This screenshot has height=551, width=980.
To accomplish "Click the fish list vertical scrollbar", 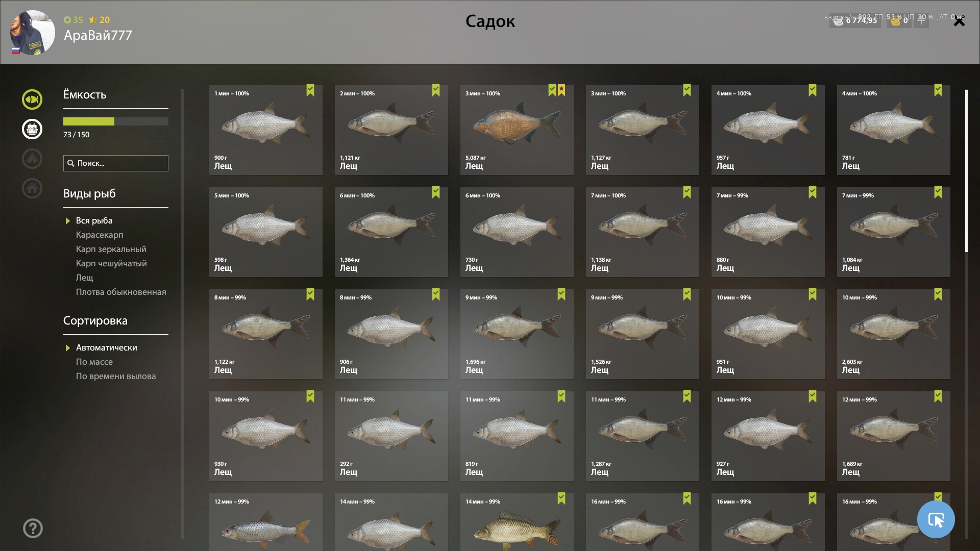I will click(966, 171).
